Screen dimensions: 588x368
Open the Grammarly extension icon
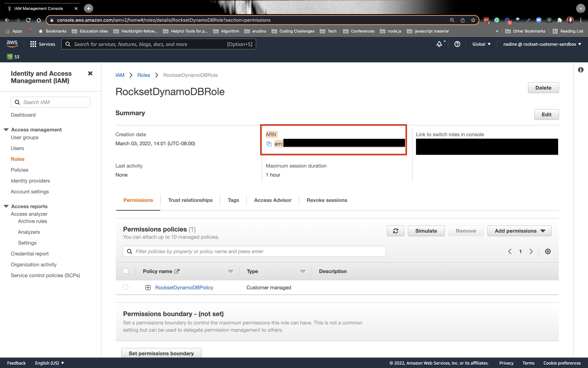pos(497,20)
